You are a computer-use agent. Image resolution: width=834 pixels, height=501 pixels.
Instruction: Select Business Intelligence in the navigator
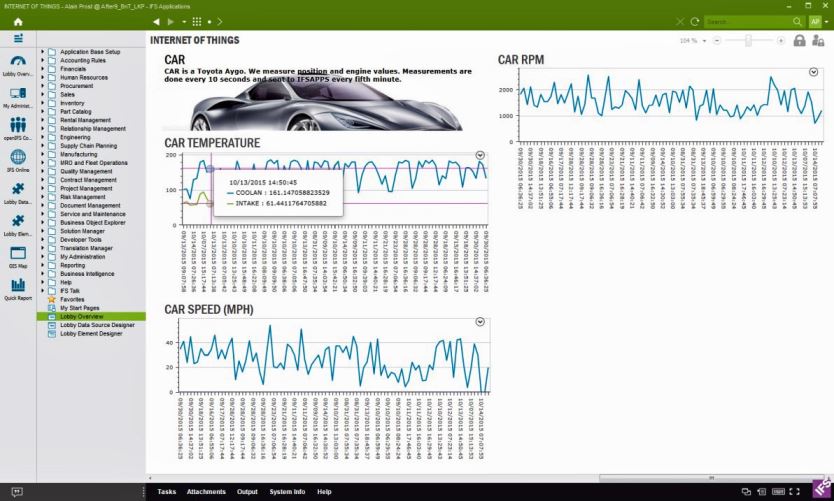[87, 273]
